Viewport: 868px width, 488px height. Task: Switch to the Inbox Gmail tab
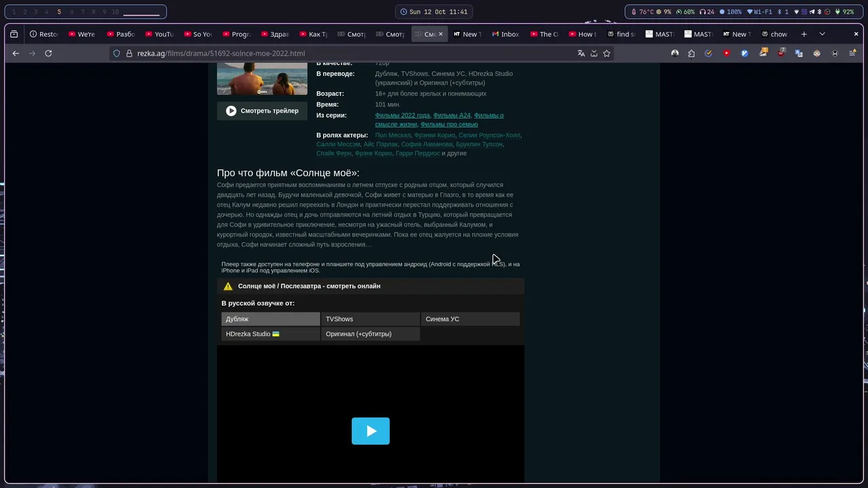click(506, 34)
